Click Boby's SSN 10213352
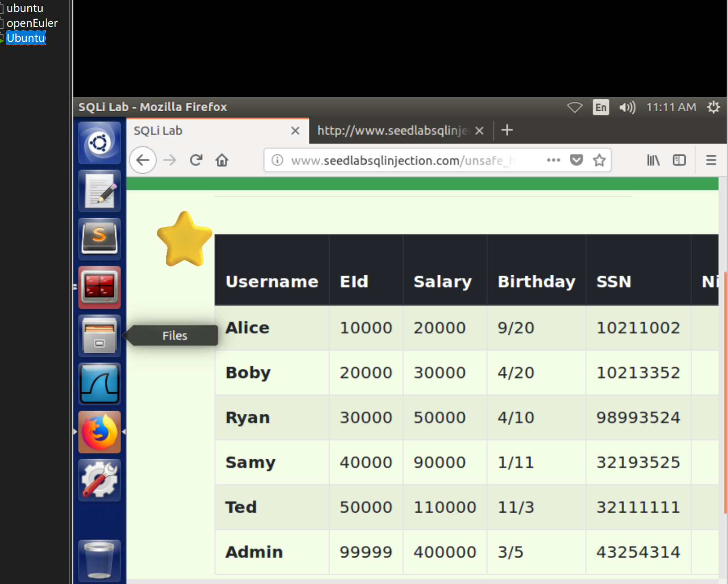The width and height of the screenshot is (728, 584). pyautogui.click(x=638, y=372)
